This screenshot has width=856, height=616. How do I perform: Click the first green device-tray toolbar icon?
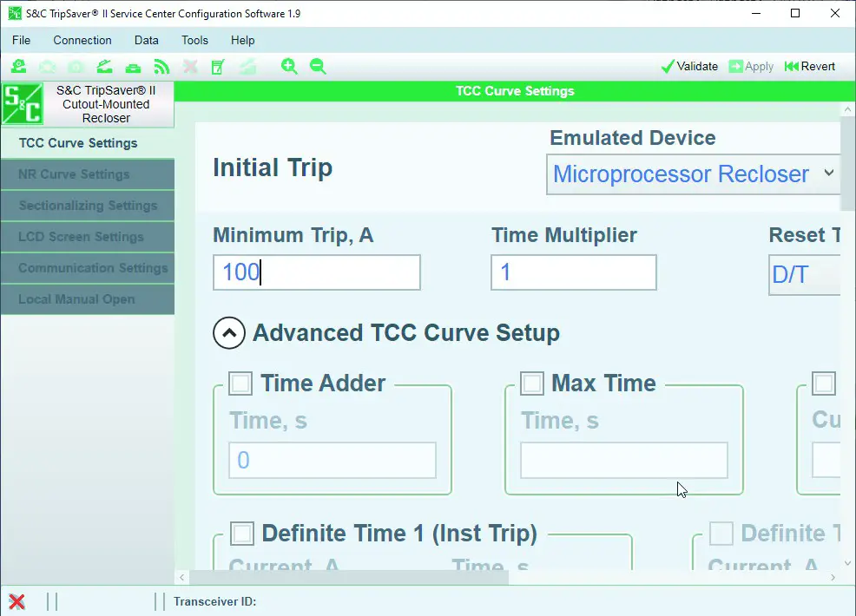click(x=18, y=67)
